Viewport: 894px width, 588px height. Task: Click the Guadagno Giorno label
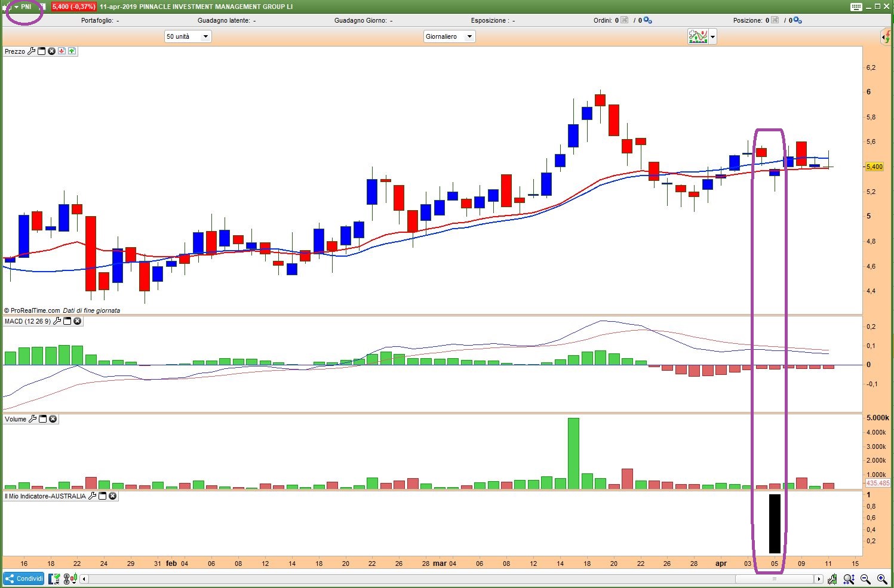(361, 20)
